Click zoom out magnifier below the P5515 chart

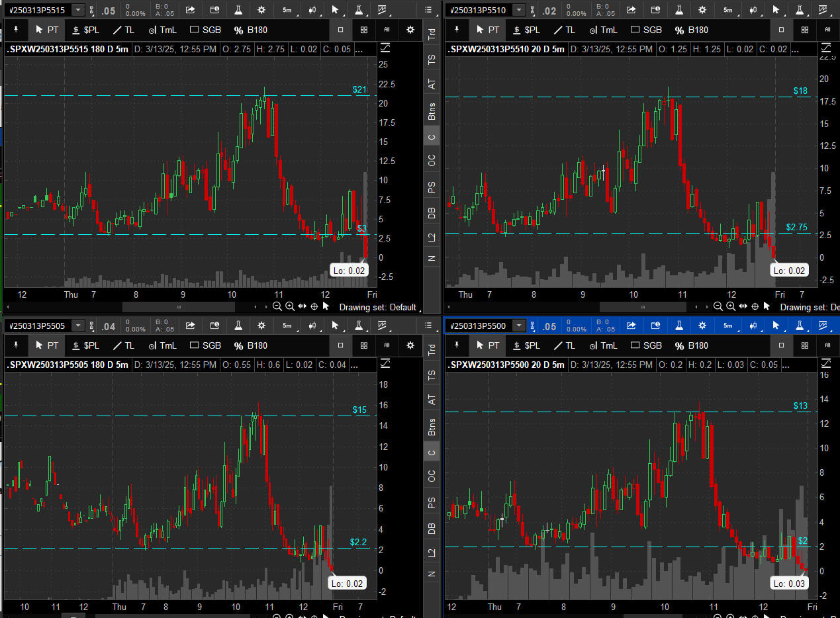278,306
